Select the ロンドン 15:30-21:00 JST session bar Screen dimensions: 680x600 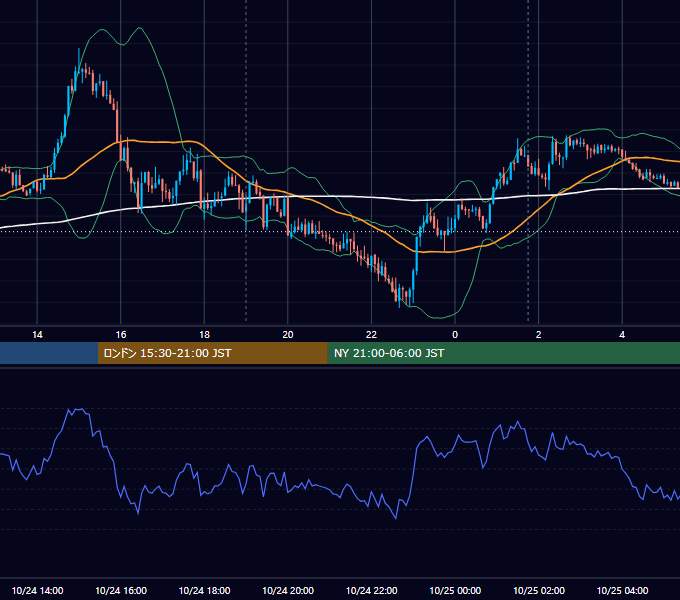[212, 353]
